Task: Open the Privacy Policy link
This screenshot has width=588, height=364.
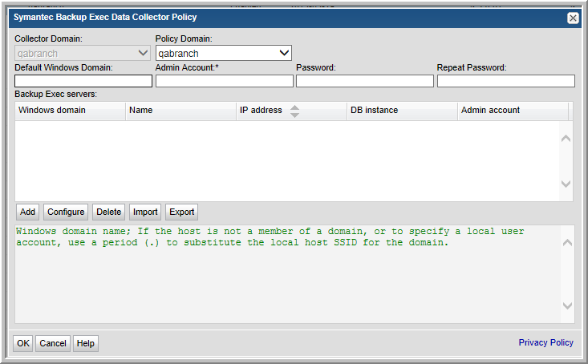Action: coord(545,342)
